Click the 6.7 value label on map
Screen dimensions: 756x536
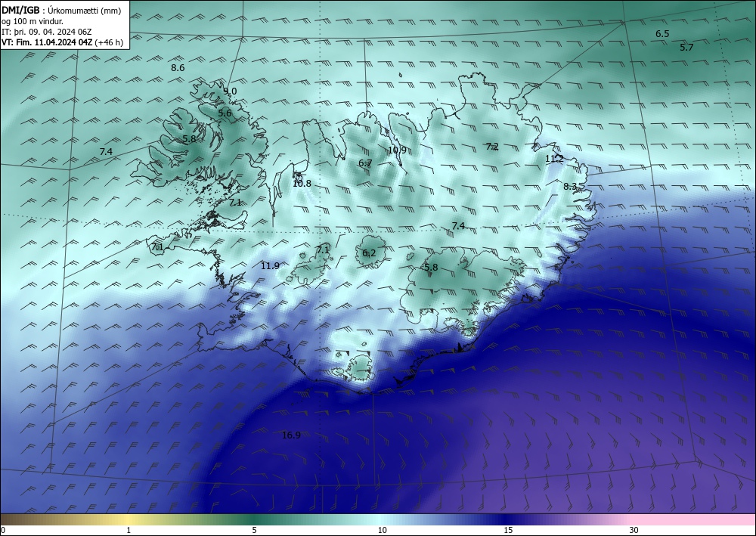[x=365, y=163]
